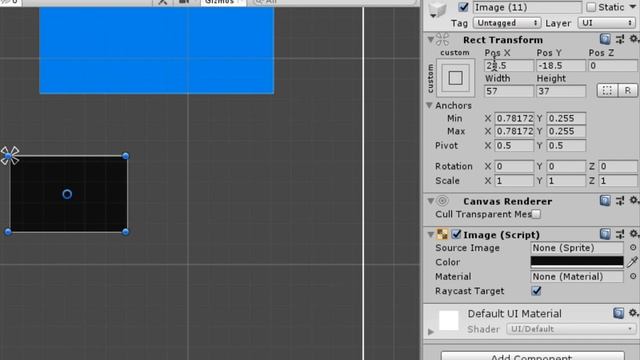
Task: Collapse the Anchors section
Action: 429,105
